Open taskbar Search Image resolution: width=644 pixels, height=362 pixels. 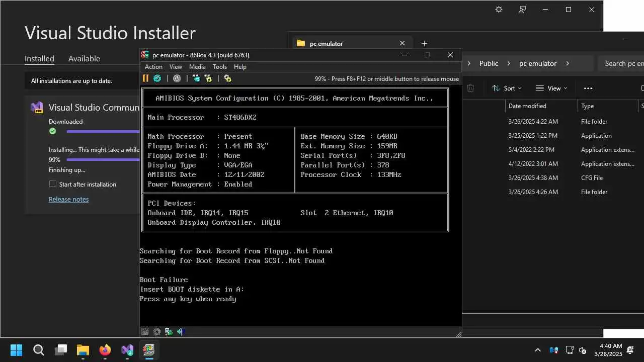39,350
